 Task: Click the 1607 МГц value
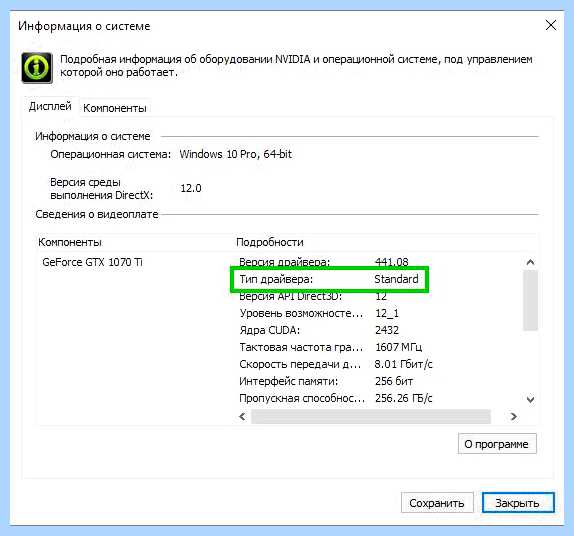399,347
